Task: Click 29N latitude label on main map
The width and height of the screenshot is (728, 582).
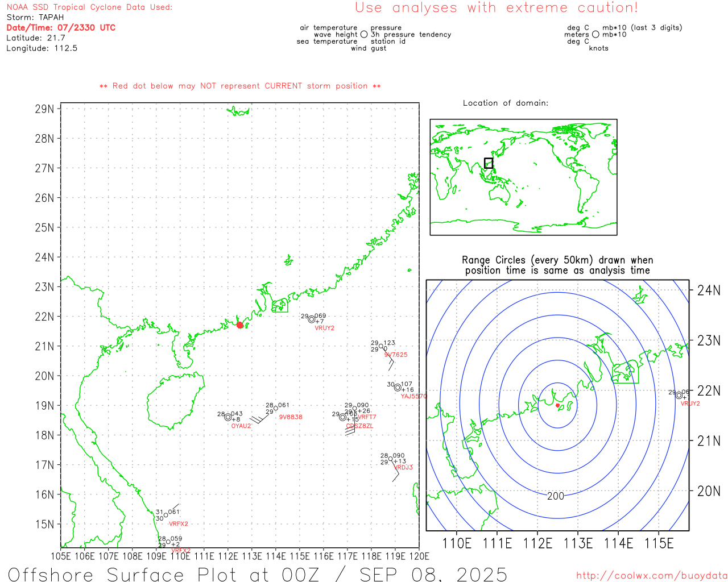Action: (x=44, y=109)
